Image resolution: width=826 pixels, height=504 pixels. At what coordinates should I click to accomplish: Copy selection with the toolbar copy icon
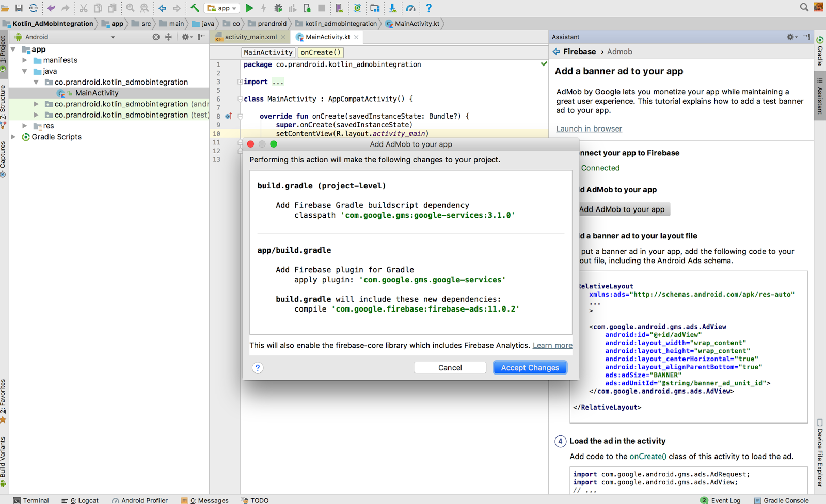98,8
